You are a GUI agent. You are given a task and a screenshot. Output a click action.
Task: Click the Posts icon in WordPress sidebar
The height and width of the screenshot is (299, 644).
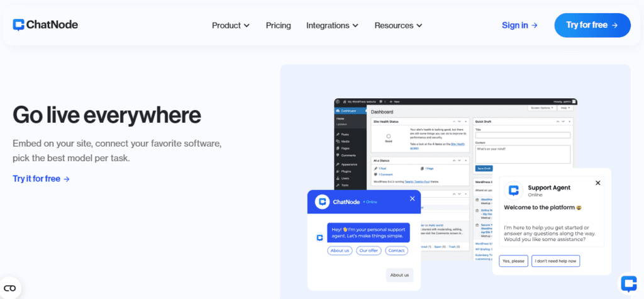point(338,135)
